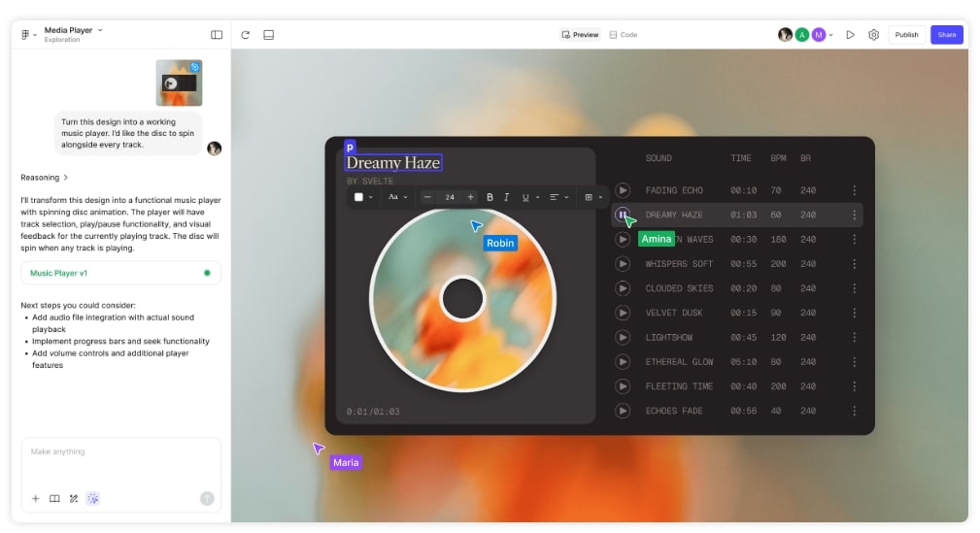Image resolution: width=980 pixels, height=533 pixels.
Task: Open the book icon below chat input
Action: coord(54,498)
